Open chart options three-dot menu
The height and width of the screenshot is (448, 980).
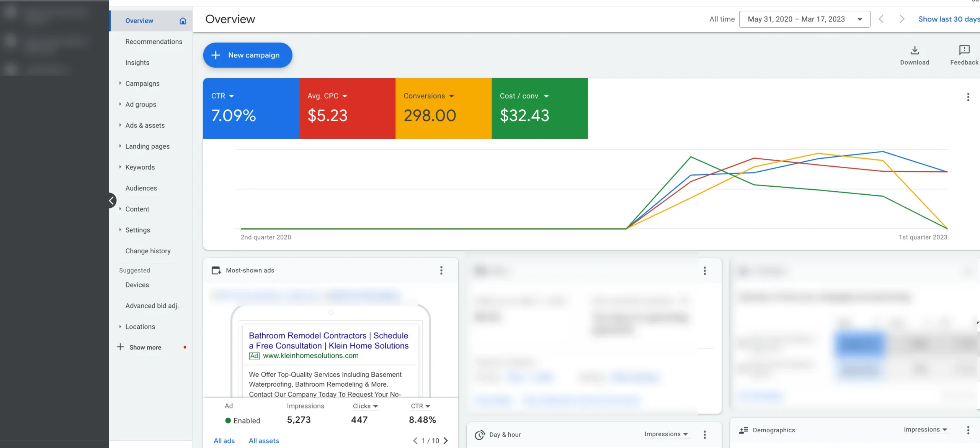point(968,97)
